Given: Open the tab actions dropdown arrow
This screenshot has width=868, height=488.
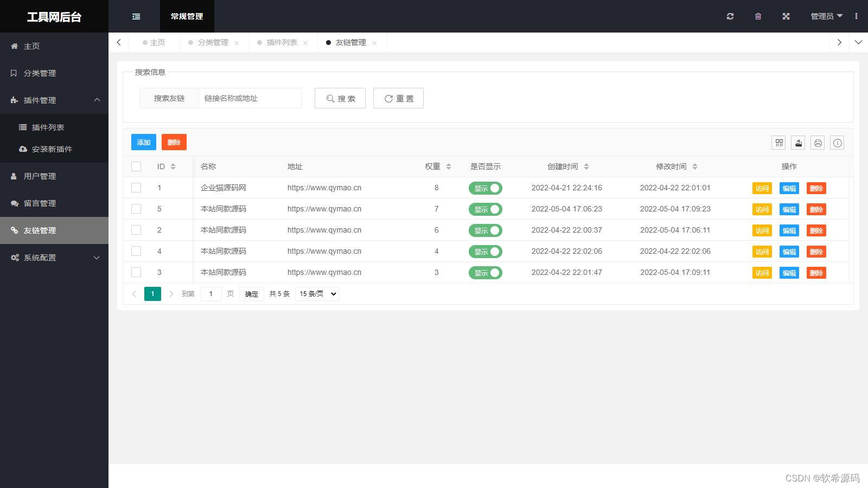Looking at the screenshot, I should 858,42.
